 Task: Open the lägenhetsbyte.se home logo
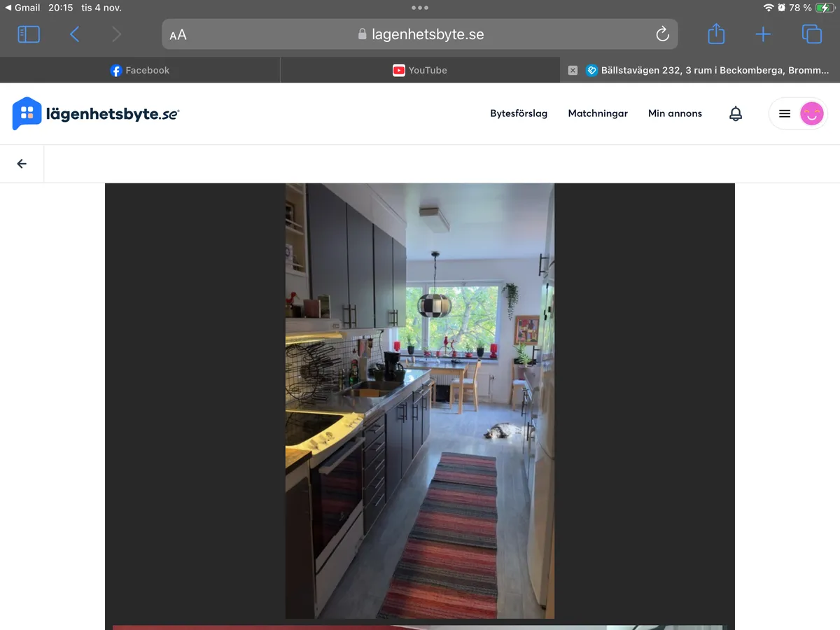[x=96, y=113]
